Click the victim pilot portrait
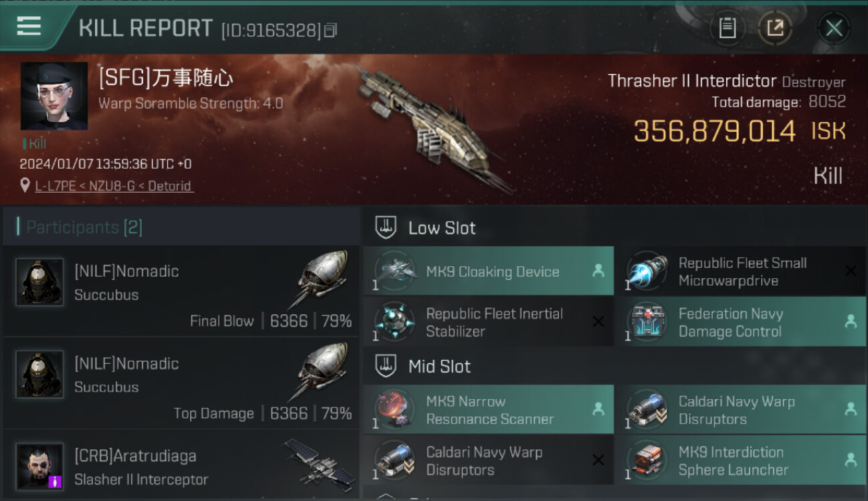868x501 pixels. click(x=54, y=96)
